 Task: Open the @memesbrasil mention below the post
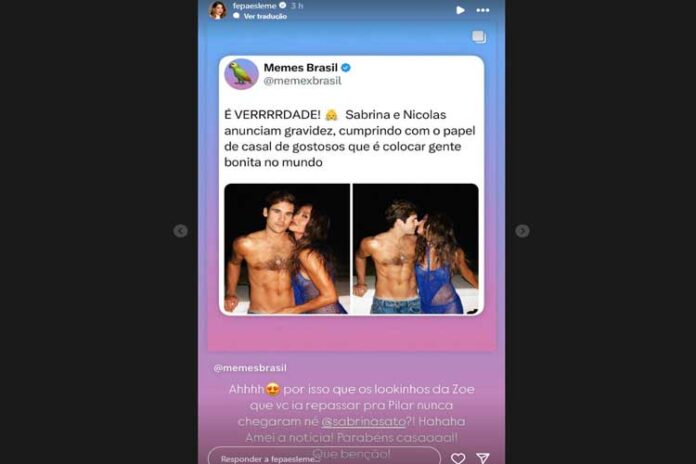(250, 368)
